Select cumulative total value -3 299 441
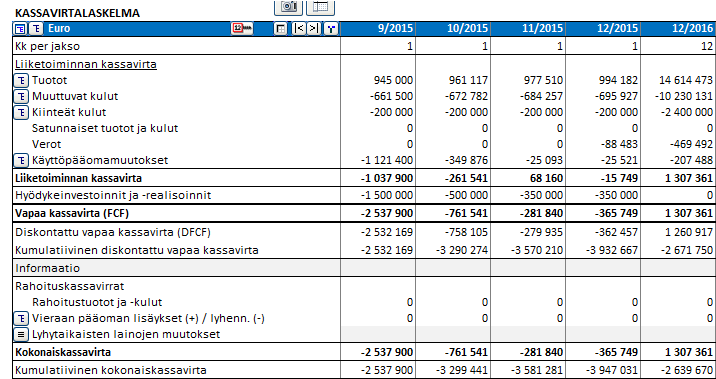Screen dimensions: 716x379 (x=461, y=370)
